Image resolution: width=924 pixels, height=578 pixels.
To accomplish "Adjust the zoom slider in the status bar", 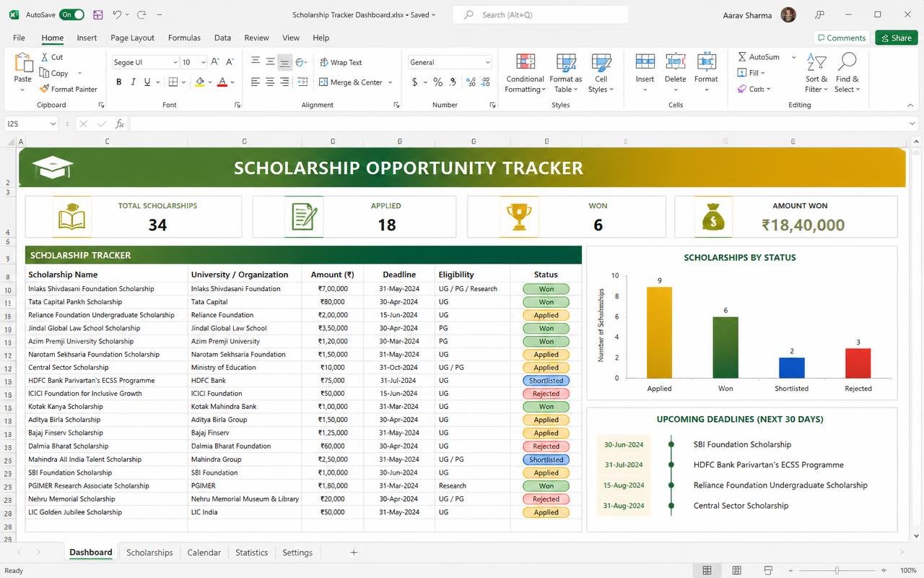I will pos(836,571).
